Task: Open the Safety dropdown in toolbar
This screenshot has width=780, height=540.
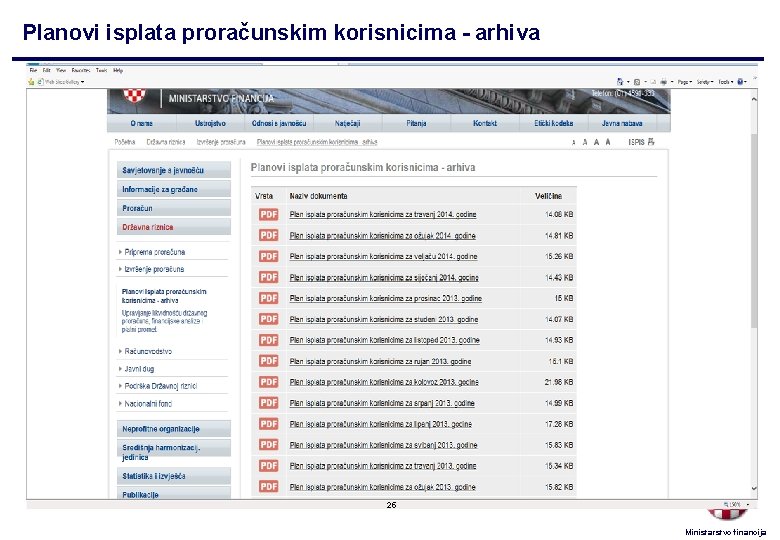Action: coord(705,82)
